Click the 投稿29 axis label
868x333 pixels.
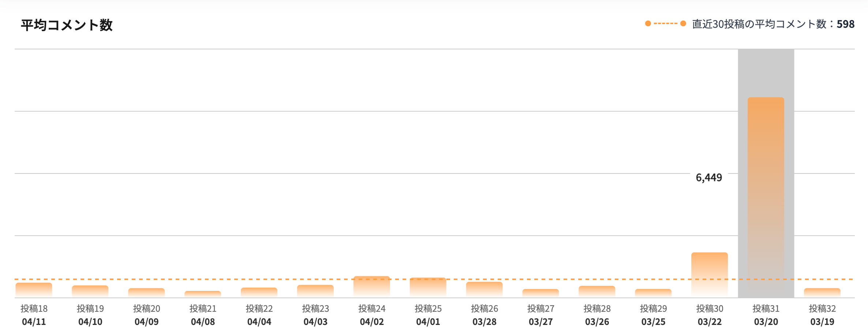(654, 309)
